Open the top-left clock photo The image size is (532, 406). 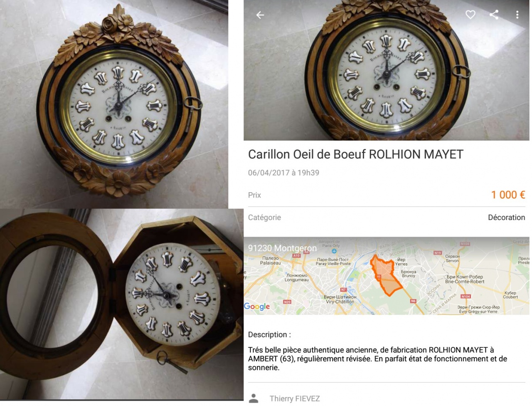click(114, 104)
